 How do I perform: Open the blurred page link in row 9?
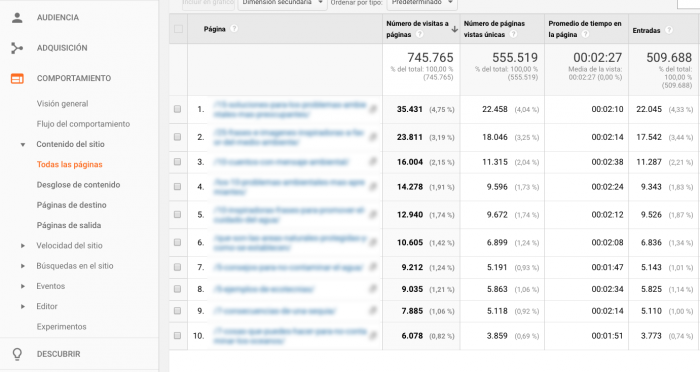275,311
